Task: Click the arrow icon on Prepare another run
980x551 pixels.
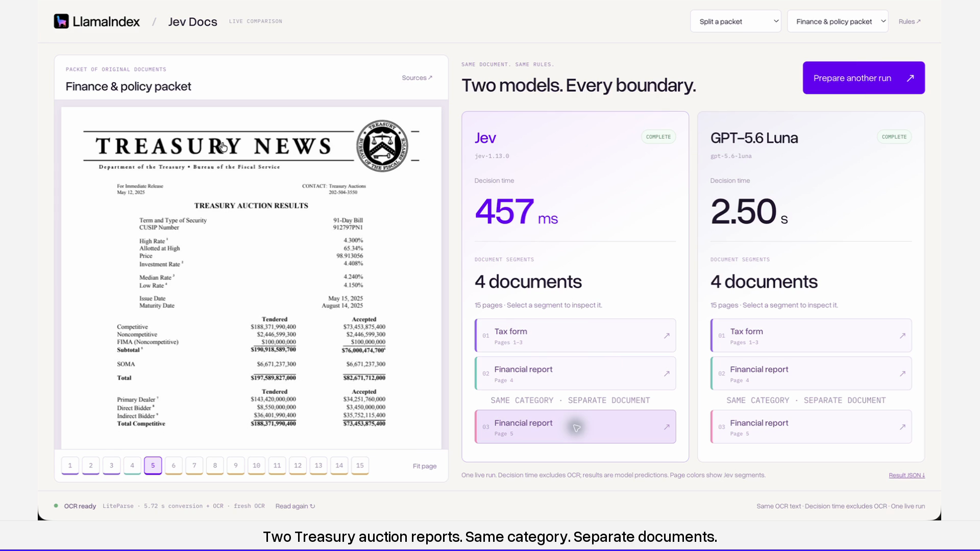Action: (x=910, y=78)
